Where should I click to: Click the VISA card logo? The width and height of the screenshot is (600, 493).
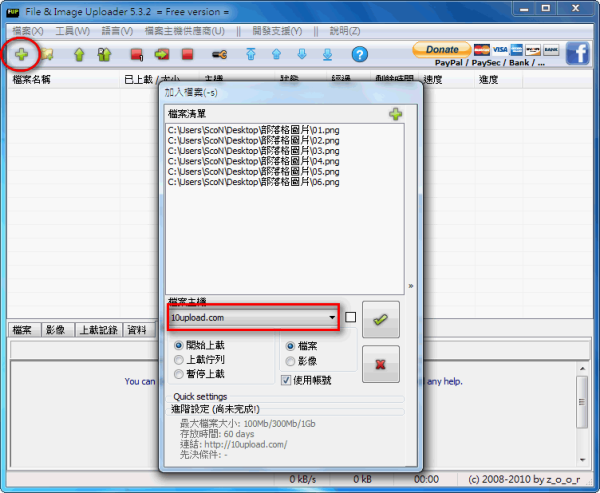[x=499, y=50]
